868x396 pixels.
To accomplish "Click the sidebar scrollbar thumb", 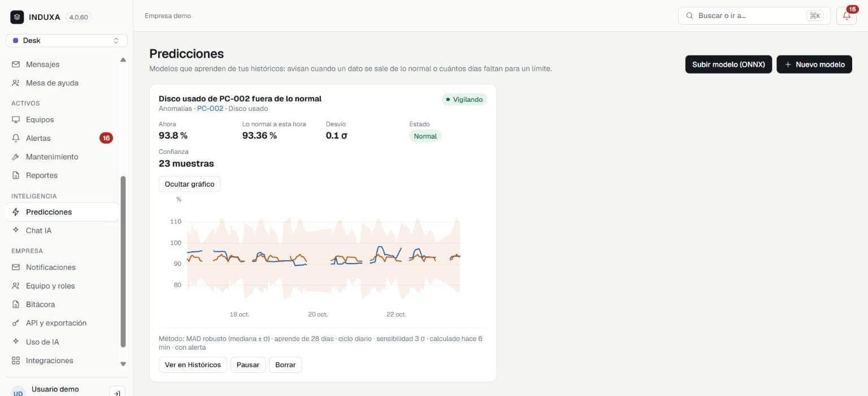I will [x=123, y=261].
